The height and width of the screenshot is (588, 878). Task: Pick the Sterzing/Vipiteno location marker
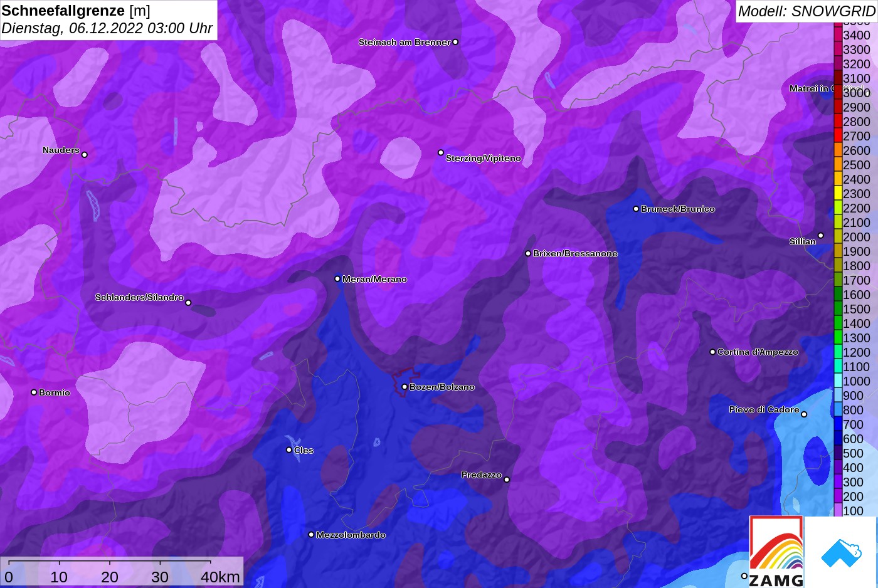441,152
